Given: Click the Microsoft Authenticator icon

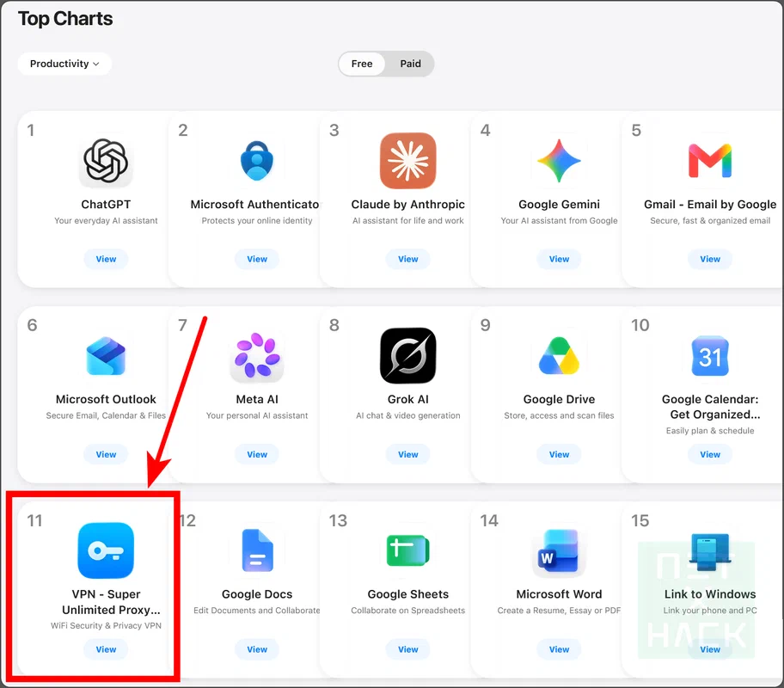Looking at the screenshot, I should click(257, 161).
